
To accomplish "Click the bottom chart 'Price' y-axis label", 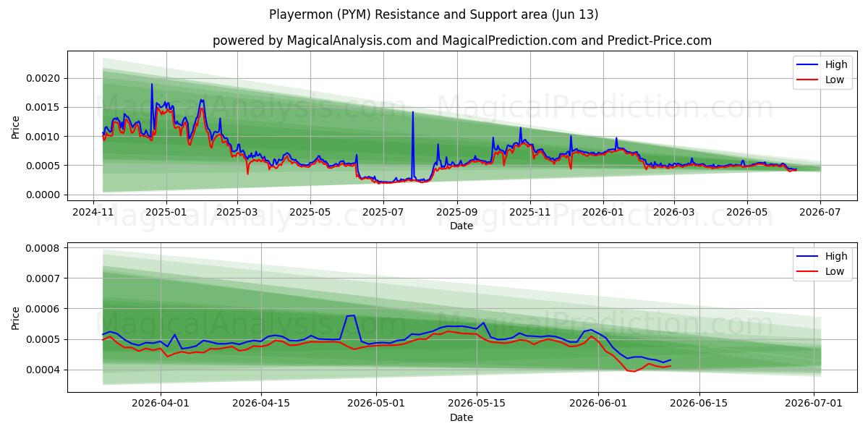I will tap(16, 319).
